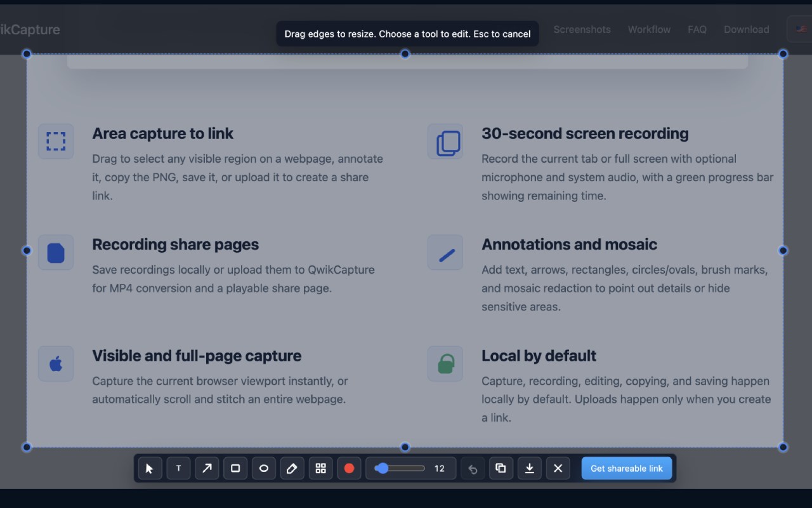The width and height of the screenshot is (812, 508).
Task: Click Get shareable link
Action: (x=627, y=469)
